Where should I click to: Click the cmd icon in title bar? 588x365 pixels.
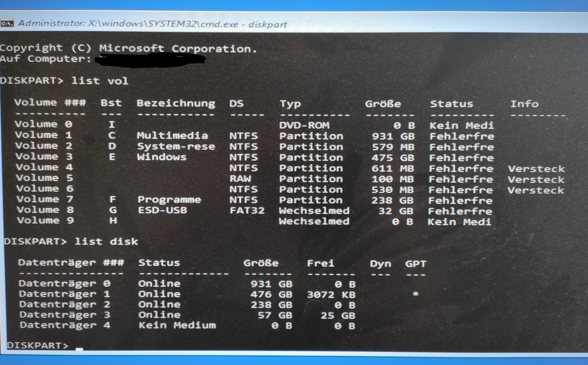click(x=7, y=23)
